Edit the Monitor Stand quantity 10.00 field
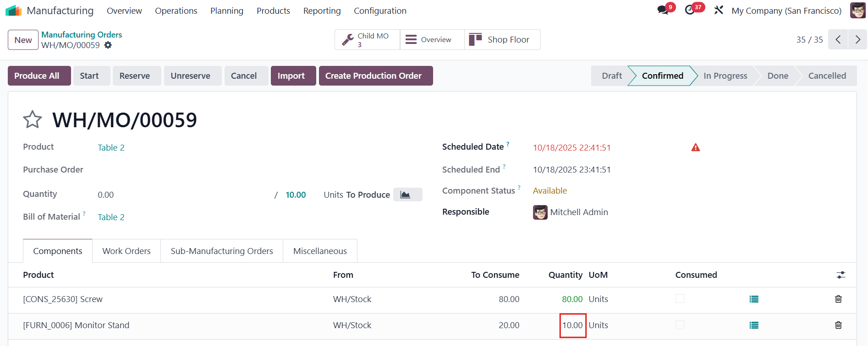Viewport: 868px width, 346px height. [x=572, y=325]
